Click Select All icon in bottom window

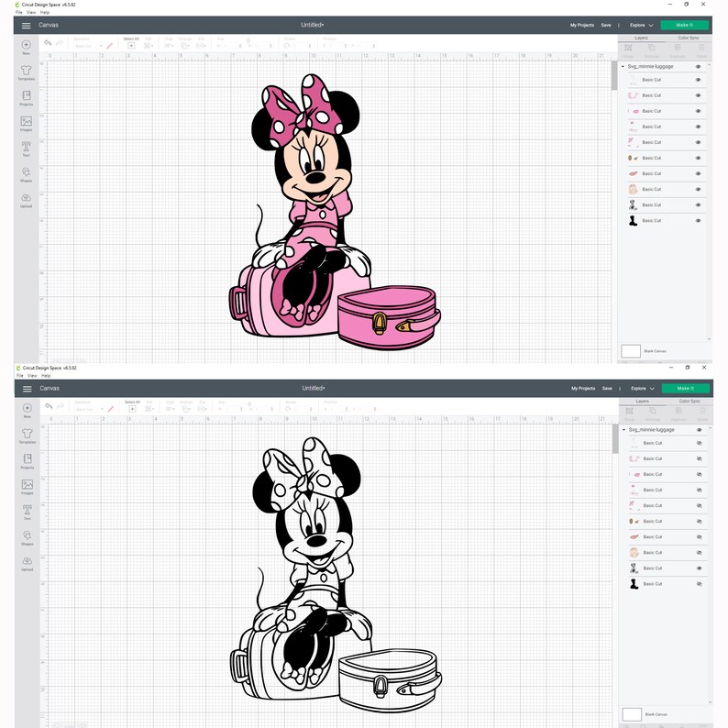pos(132,409)
